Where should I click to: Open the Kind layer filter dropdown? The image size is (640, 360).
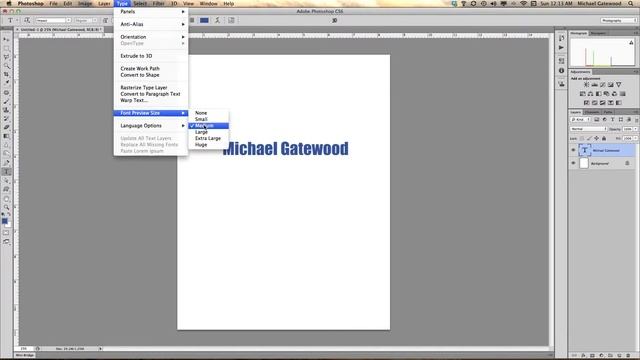click(580, 120)
